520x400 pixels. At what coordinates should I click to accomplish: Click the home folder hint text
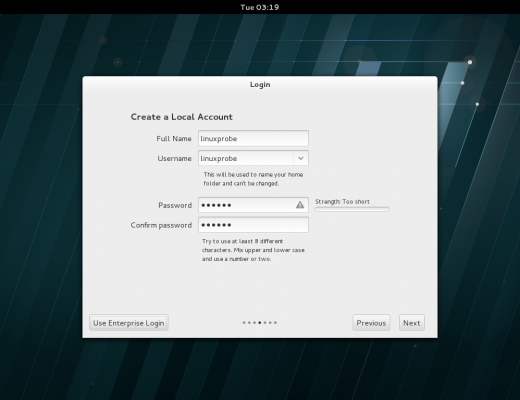(253, 179)
